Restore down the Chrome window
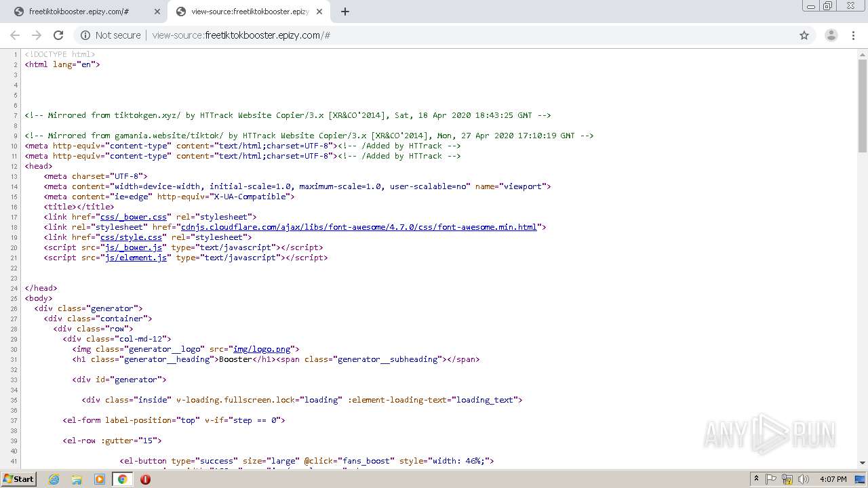Viewport: 868px width, 488px height. pos(828,5)
